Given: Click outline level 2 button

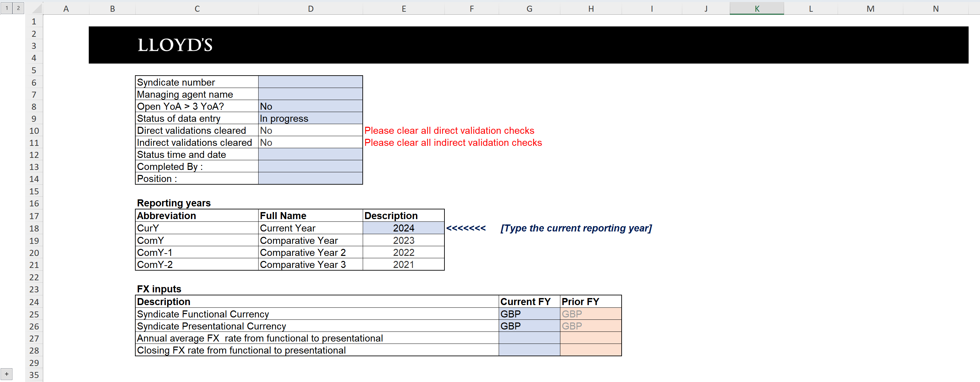Looking at the screenshot, I should (18, 8).
